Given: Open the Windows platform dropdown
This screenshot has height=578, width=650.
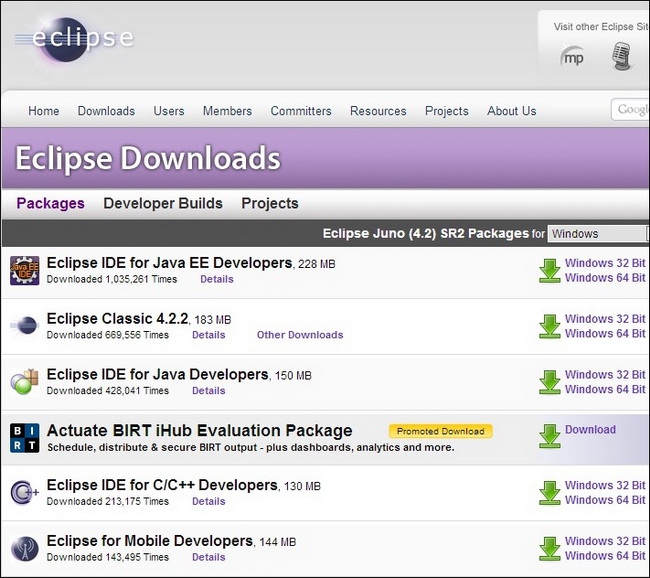Looking at the screenshot, I should tap(598, 234).
